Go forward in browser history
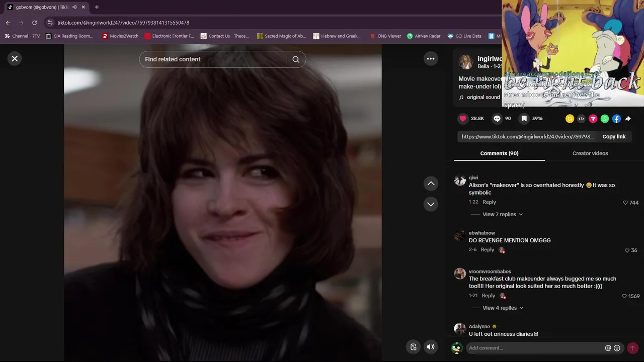Viewport: 644px width, 362px height. coord(21,23)
